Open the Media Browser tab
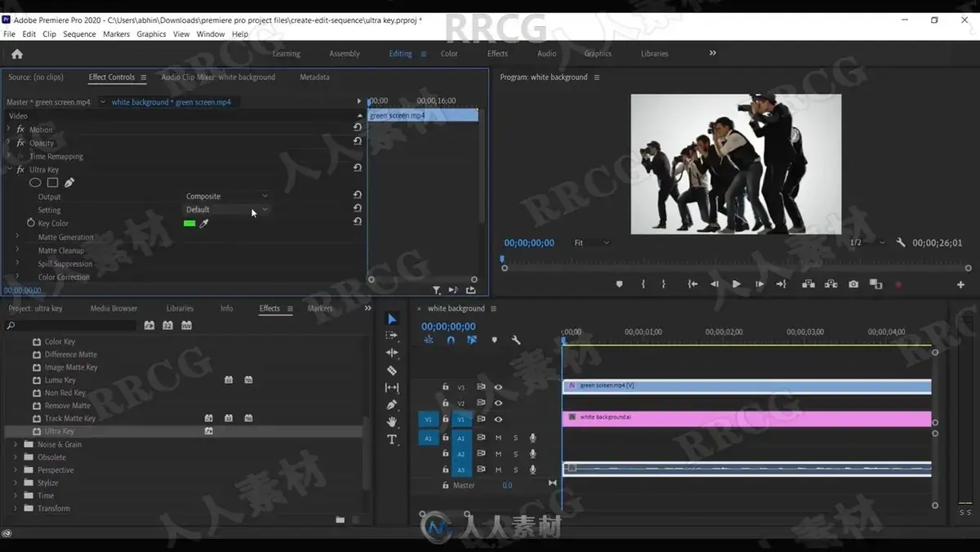Viewport: 980px width, 552px height. tap(114, 309)
